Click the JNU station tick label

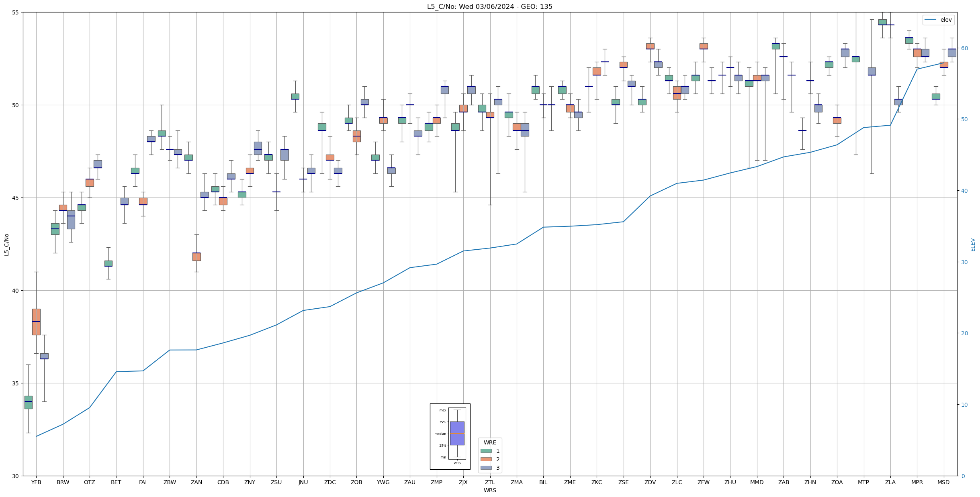[x=303, y=482]
